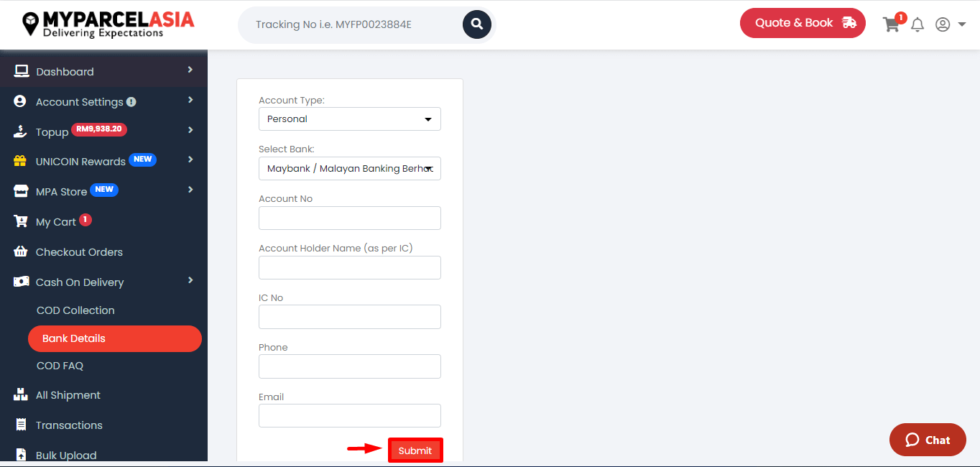Click the truck icon in Quote & Book
Viewport: 980px width, 467px height.
pyautogui.click(x=849, y=23)
